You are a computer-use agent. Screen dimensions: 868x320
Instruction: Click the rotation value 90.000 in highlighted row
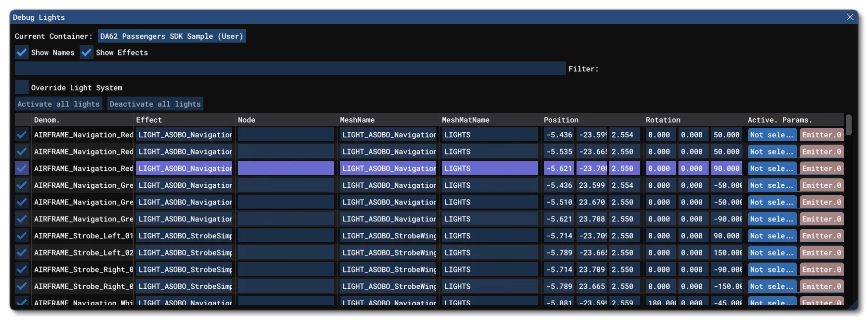726,168
